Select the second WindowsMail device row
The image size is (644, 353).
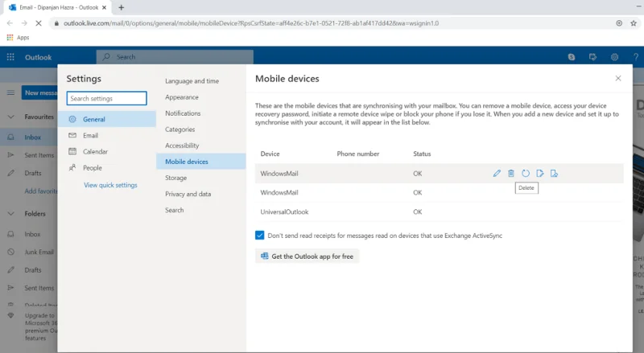click(x=439, y=192)
